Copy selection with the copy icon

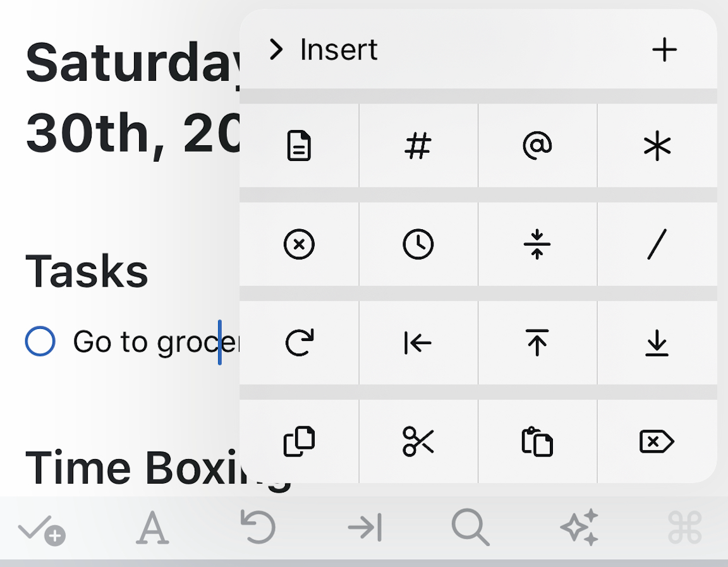(x=298, y=441)
